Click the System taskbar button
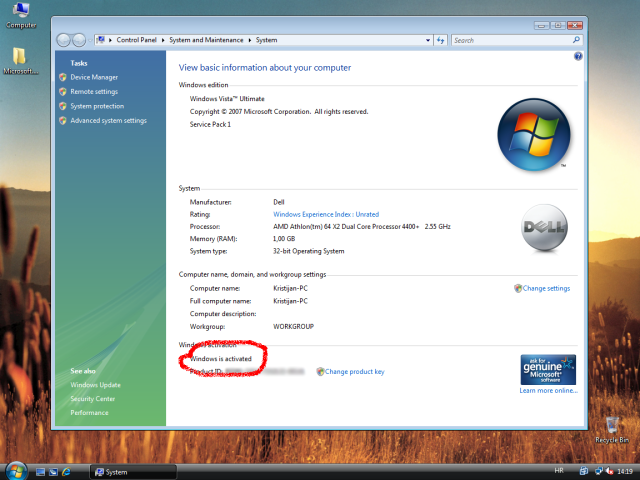The height and width of the screenshot is (480, 640). coord(133,472)
